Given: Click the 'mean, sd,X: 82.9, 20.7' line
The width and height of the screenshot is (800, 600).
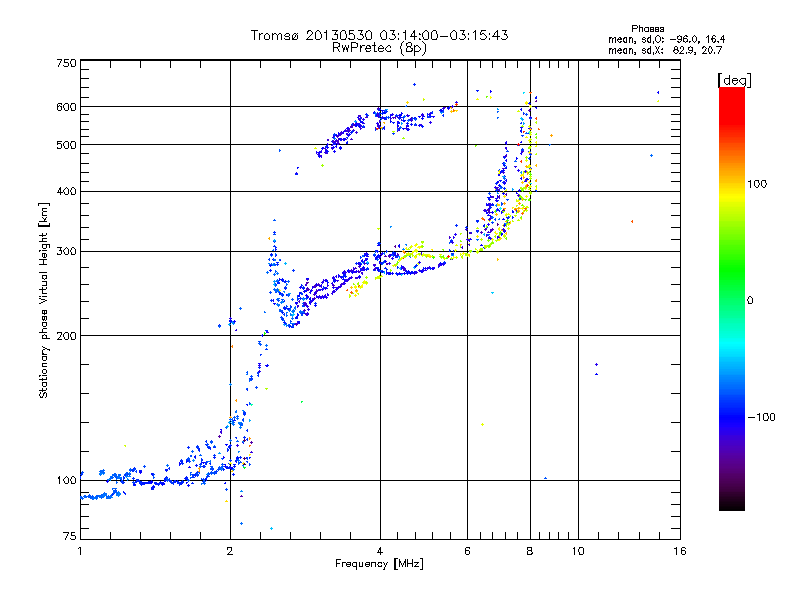Looking at the screenshot, I should [x=665, y=51].
